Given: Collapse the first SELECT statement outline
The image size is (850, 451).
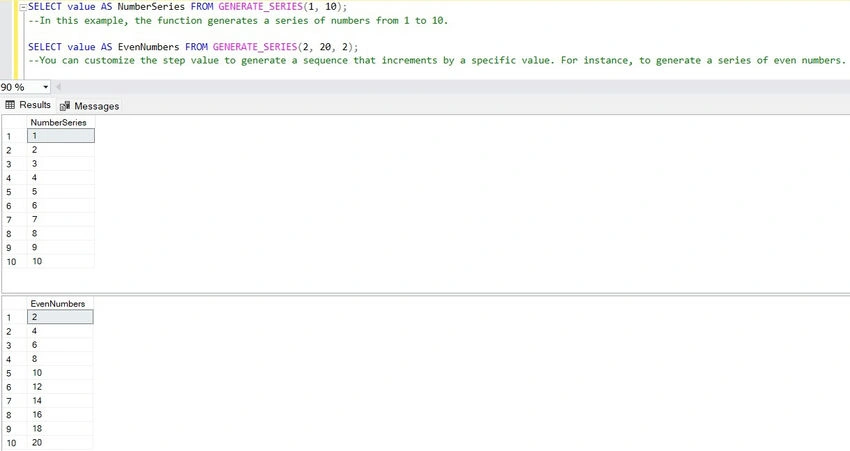Looking at the screenshot, I should tap(23, 7).
